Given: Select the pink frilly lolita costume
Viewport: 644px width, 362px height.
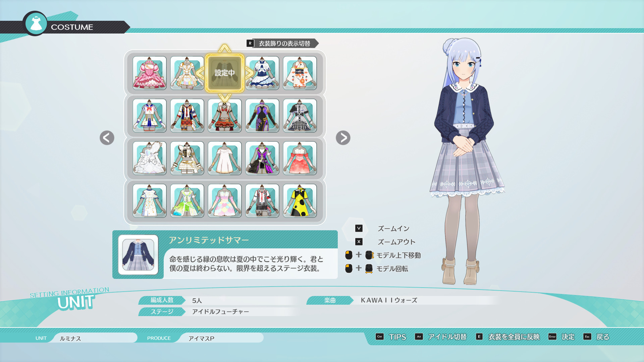Looking at the screenshot, I should 149,73.
